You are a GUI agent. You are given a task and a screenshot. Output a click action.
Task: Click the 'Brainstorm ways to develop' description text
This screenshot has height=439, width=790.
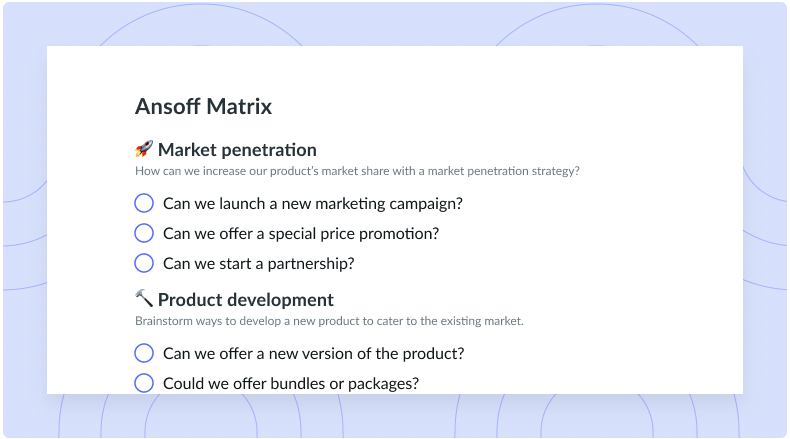click(x=329, y=321)
